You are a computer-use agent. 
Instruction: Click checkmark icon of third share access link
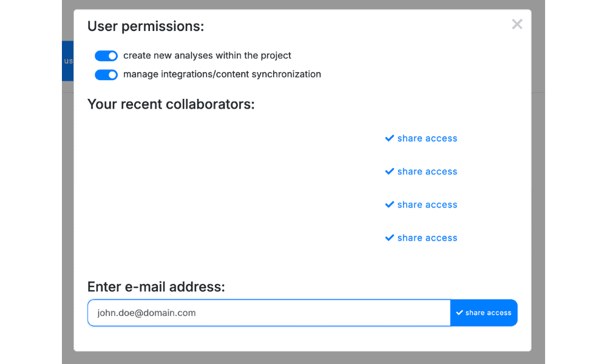tap(390, 205)
